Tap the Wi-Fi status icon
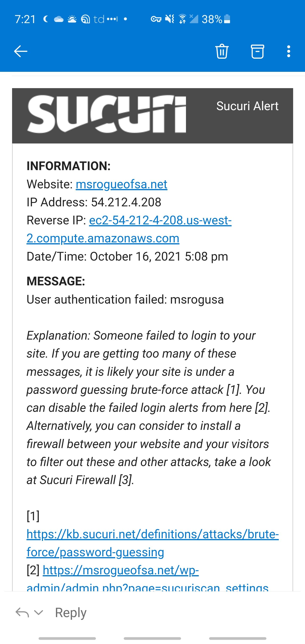305x644 pixels. click(183, 19)
